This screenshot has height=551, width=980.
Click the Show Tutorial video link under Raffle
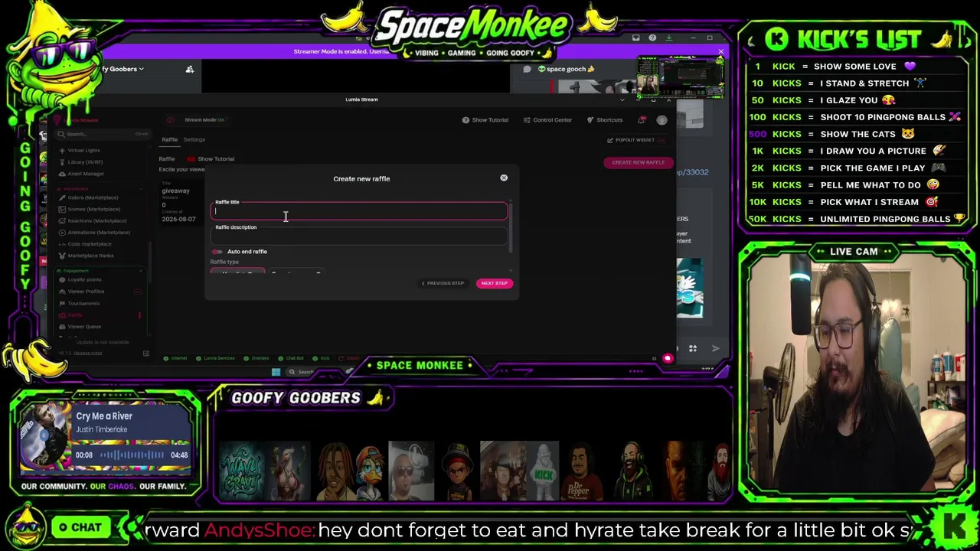211,159
